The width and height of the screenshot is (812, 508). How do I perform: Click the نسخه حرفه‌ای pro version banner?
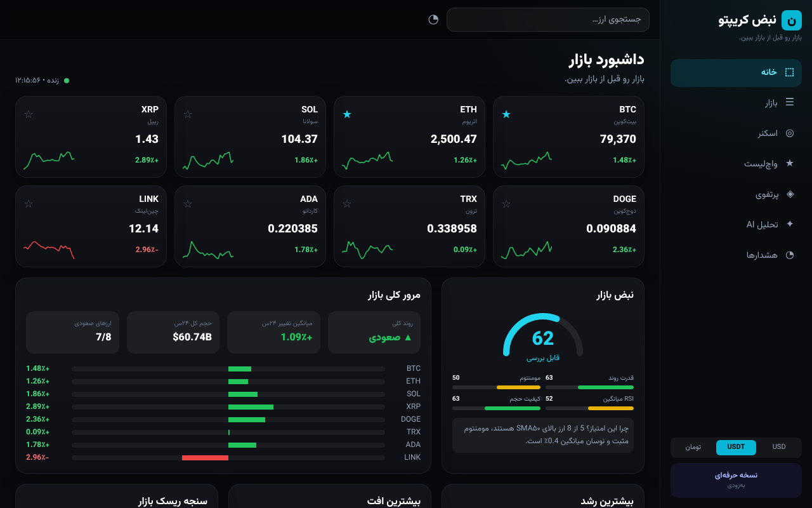[736, 480]
